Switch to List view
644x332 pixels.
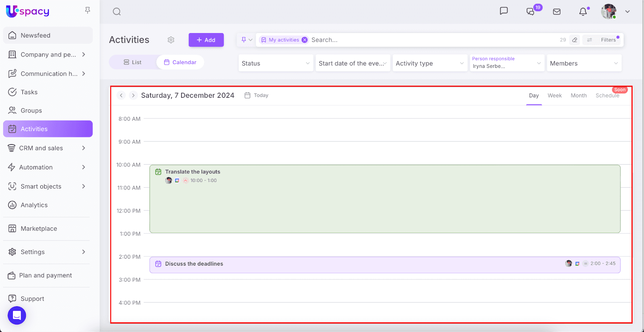click(x=133, y=62)
